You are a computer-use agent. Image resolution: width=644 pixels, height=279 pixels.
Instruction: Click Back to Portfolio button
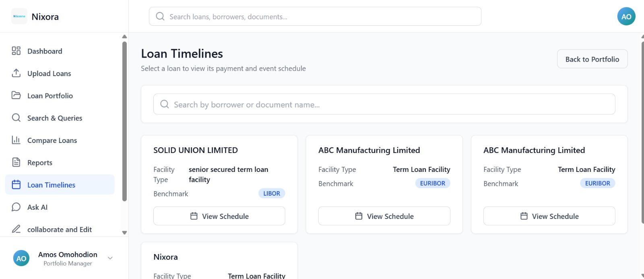(592, 59)
